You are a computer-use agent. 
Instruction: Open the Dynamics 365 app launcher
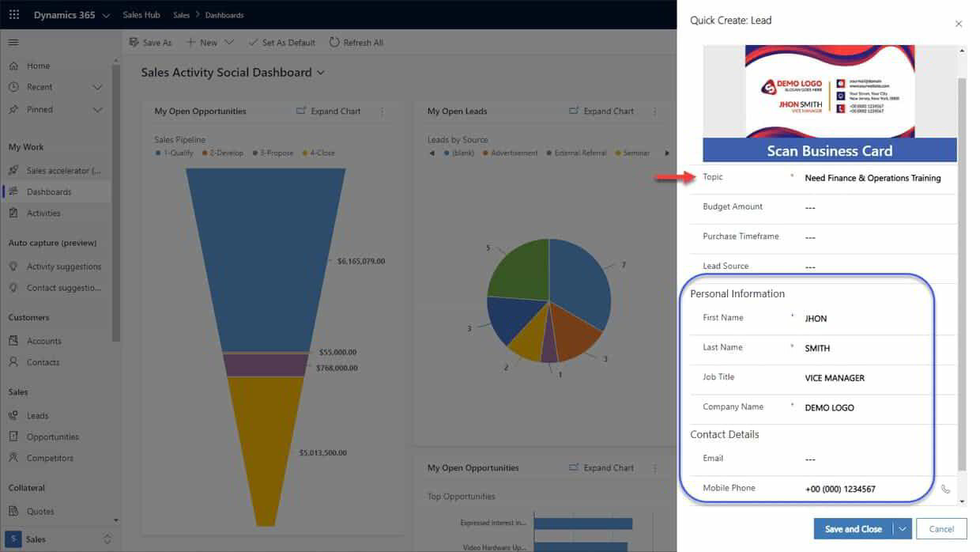(13, 13)
